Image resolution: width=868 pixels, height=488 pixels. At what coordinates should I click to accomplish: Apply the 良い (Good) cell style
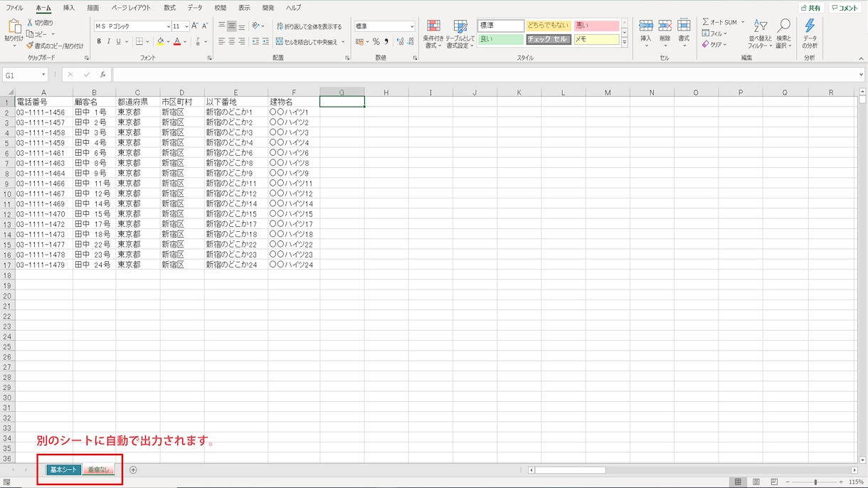click(501, 40)
